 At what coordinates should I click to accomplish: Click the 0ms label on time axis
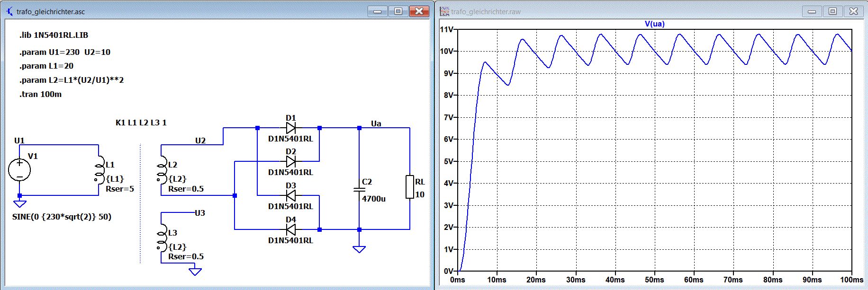[457, 280]
